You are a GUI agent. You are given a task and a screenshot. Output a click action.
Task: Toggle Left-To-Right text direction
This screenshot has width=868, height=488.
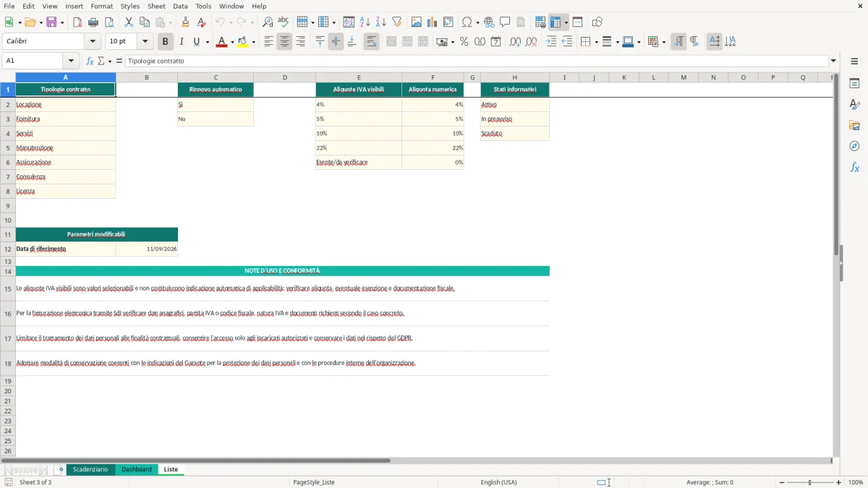(x=678, y=42)
